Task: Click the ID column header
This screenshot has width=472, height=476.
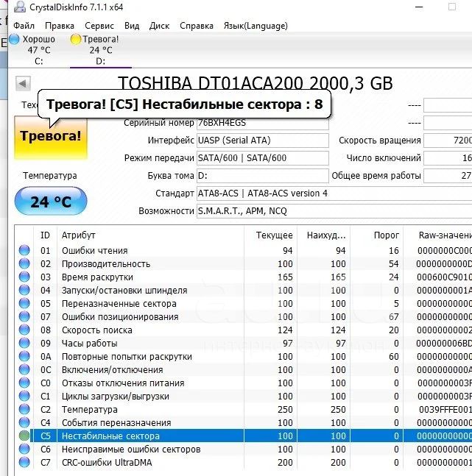Action: pos(45,235)
